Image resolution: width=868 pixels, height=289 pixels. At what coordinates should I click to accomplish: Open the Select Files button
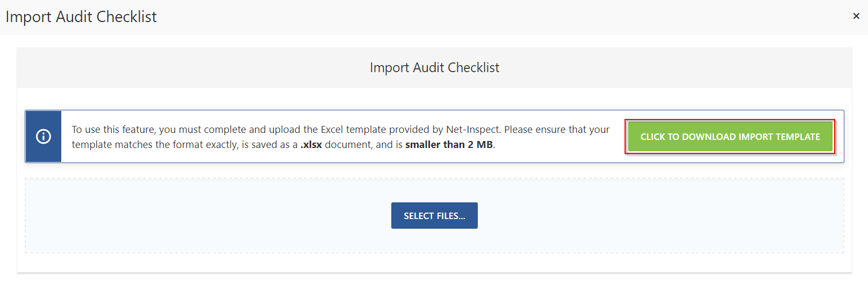[x=434, y=216]
